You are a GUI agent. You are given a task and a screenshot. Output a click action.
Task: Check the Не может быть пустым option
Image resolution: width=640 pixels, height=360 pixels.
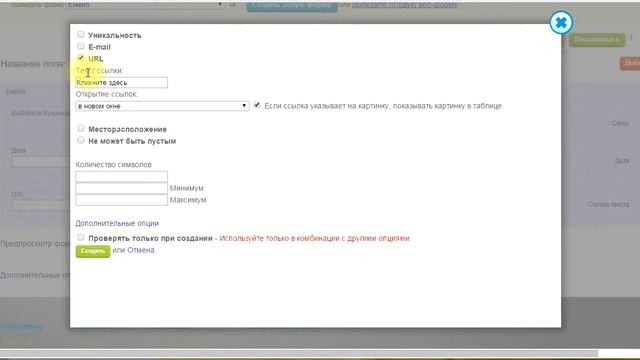81,140
